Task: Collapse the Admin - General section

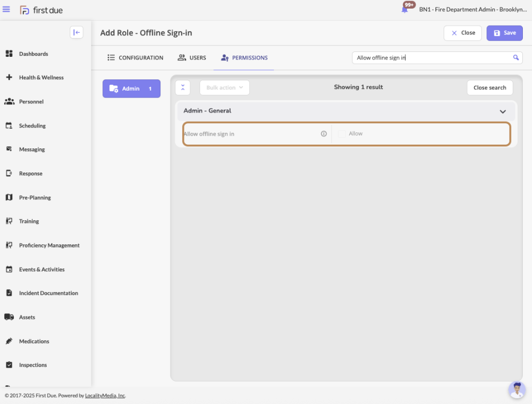Action: [503, 111]
